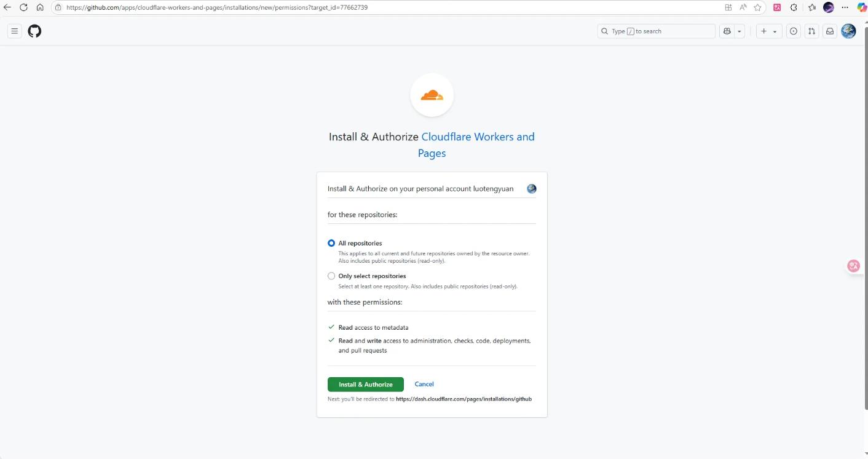
Task: View pull requests icon in header
Action: point(811,31)
